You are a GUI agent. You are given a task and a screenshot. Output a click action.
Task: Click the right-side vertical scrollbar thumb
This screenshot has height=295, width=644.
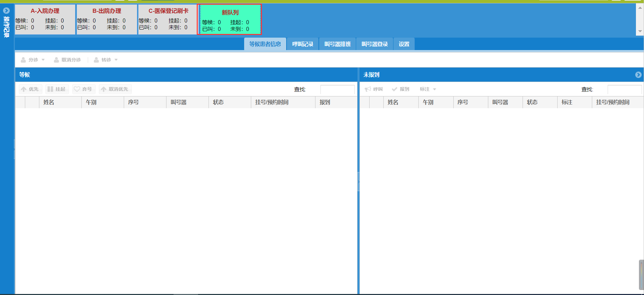click(641, 275)
